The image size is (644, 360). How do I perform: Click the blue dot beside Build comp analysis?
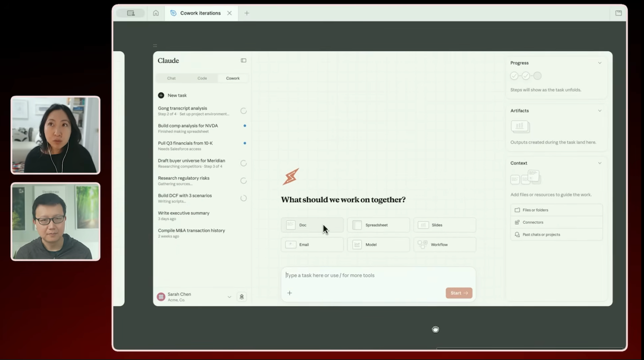[x=245, y=126]
